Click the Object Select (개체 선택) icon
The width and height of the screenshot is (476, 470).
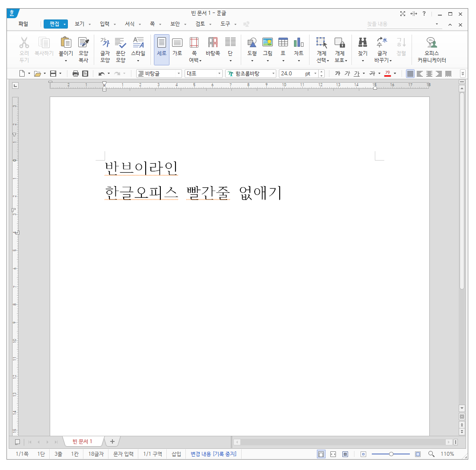click(x=322, y=43)
